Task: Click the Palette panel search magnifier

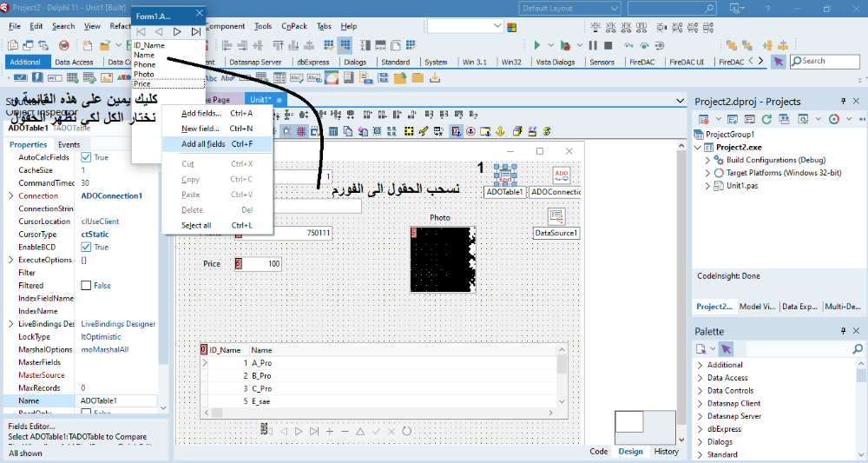Action: (857, 349)
